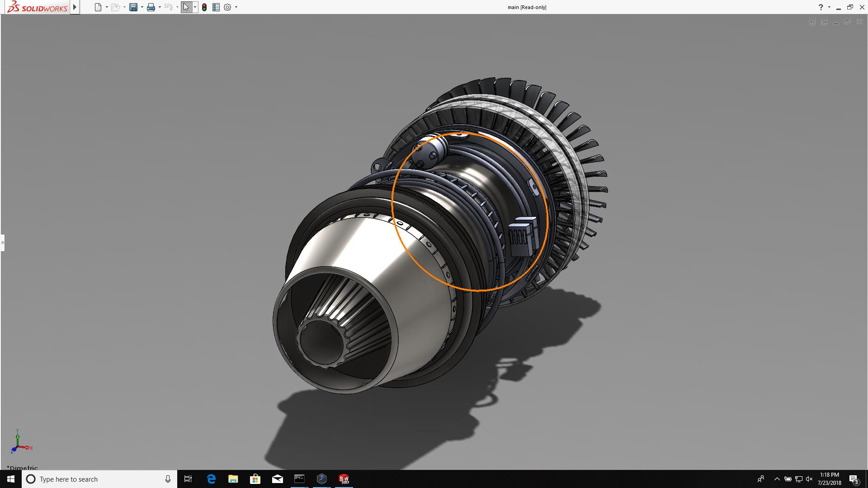The height and width of the screenshot is (488, 868).
Task: Open the Save dropdown arrow
Action: click(x=142, y=7)
